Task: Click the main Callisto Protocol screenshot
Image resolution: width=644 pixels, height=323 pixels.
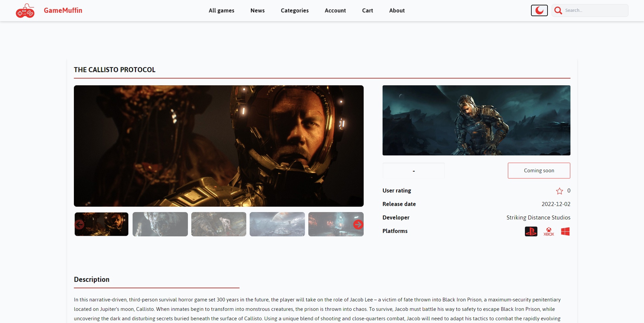Action: [219, 146]
